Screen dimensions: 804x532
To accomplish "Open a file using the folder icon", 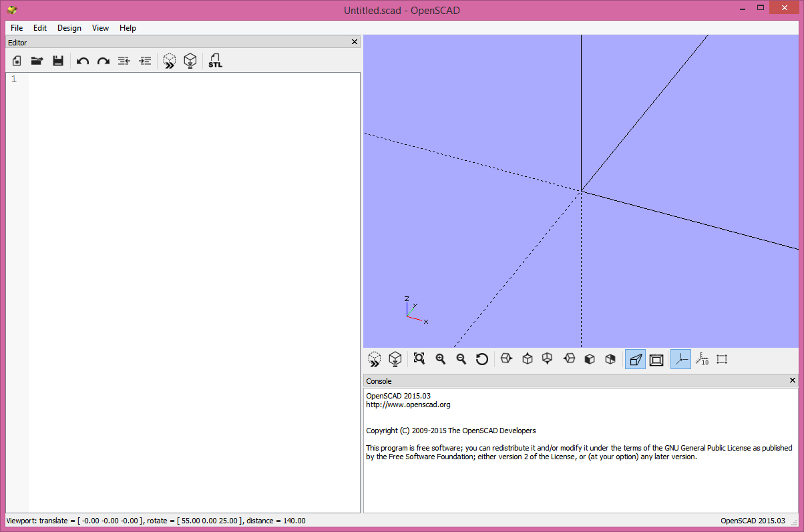I will click(37, 61).
